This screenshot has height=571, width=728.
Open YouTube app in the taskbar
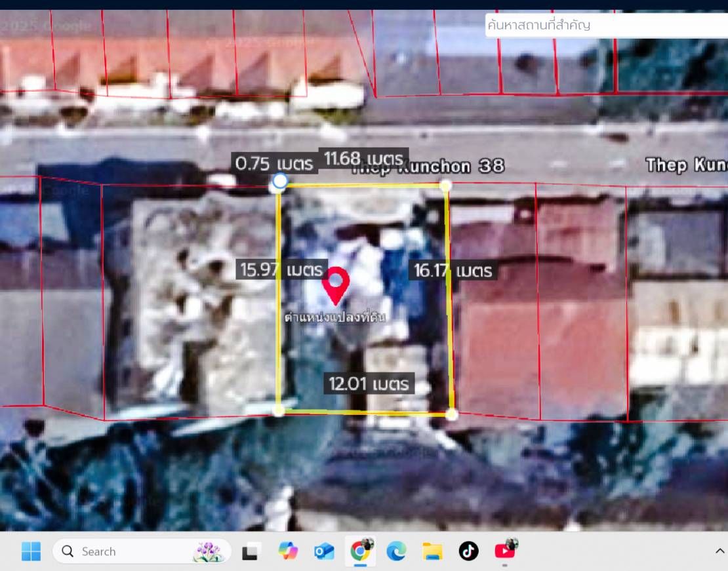[505, 551]
